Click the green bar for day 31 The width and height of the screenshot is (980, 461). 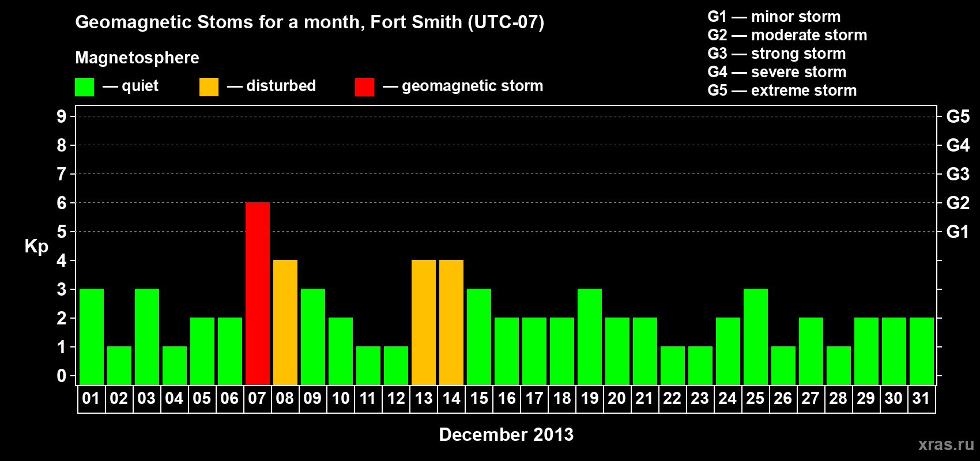click(922, 352)
